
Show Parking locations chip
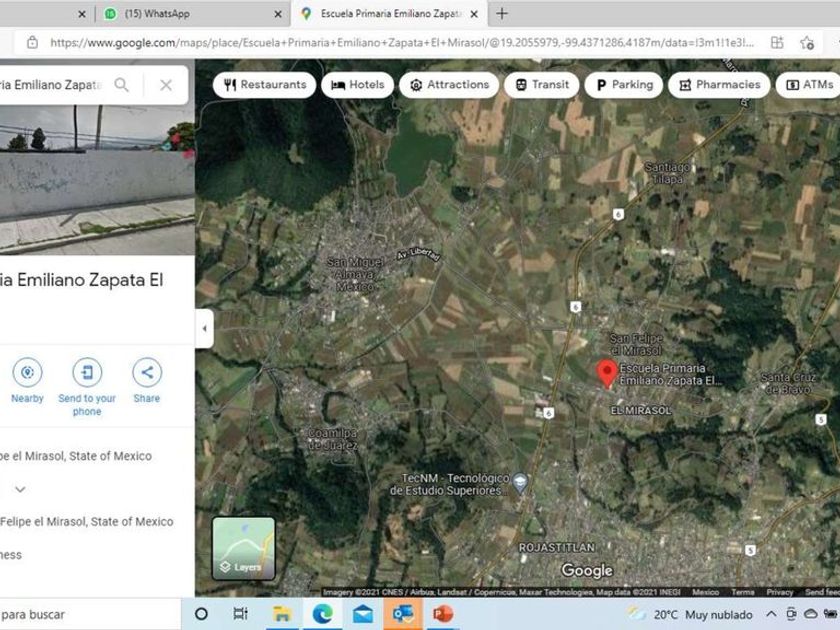coord(624,85)
